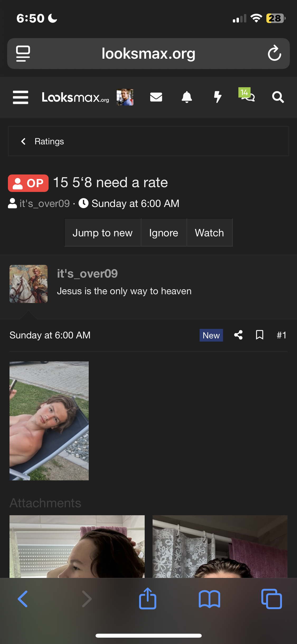Viewport: 297px width, 644px height.
Task: Tap the lightning bolt what's new icon
Action: [217, 97]
